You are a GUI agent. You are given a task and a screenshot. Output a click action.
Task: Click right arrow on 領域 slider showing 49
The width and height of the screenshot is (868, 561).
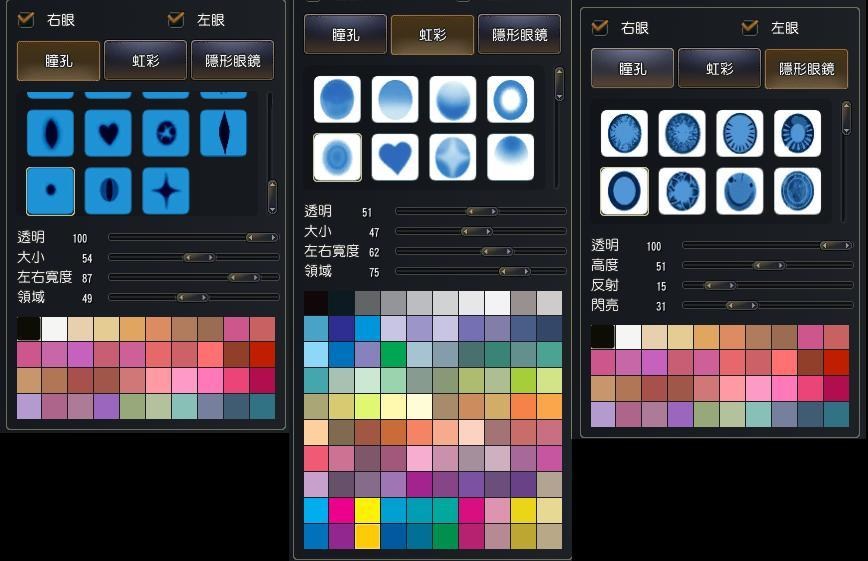[204, 298]
